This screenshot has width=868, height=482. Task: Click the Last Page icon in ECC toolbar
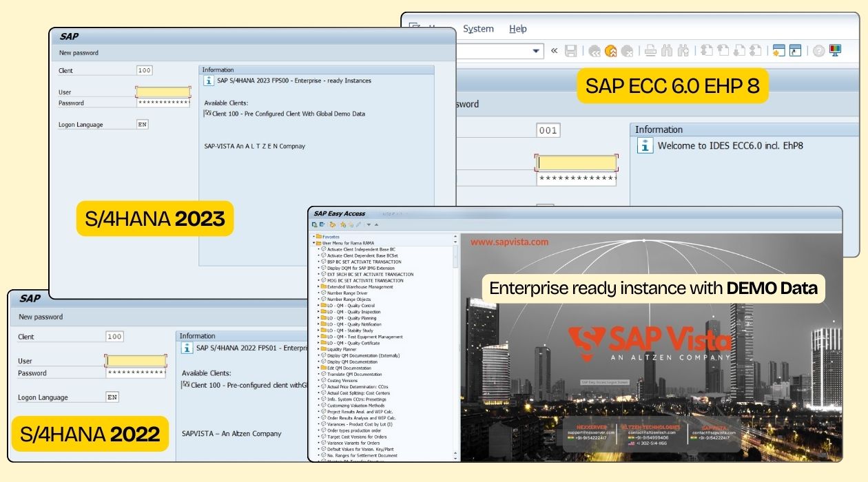(x=756, y=51)
